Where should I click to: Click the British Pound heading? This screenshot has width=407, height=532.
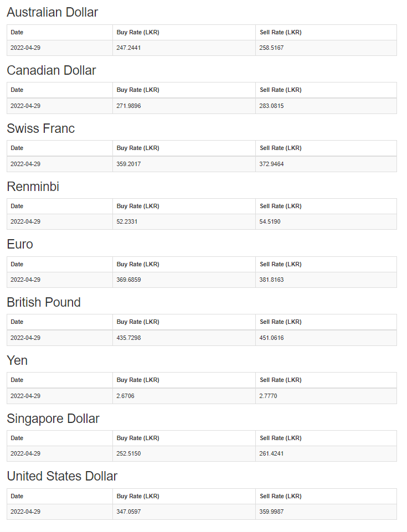point(43,302)
